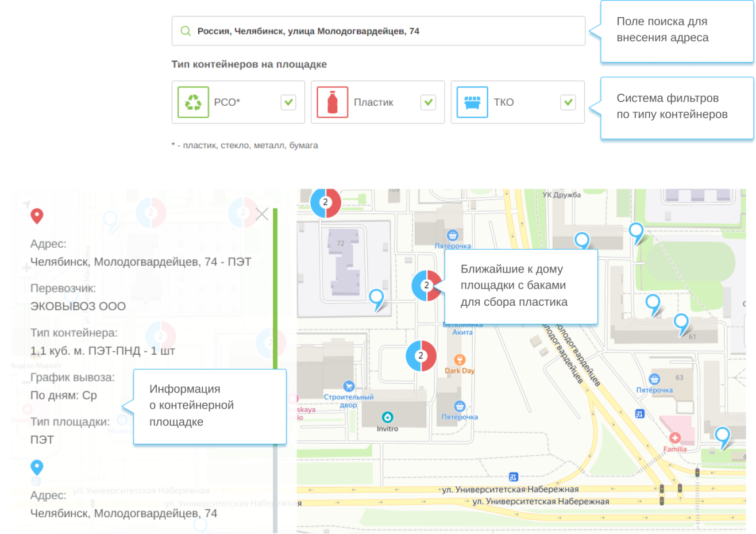Image resolution: width=756 pixels, height=534 pixels.
Task: Click the top Пятёрочка store icon
Action: pyautogui.click(x=453, y=235)
